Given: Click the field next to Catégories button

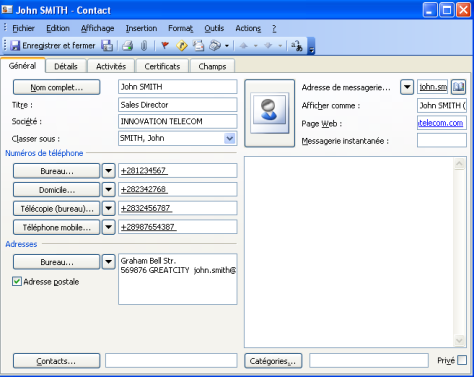Looking at the screenshot, I should coord(369,361).
